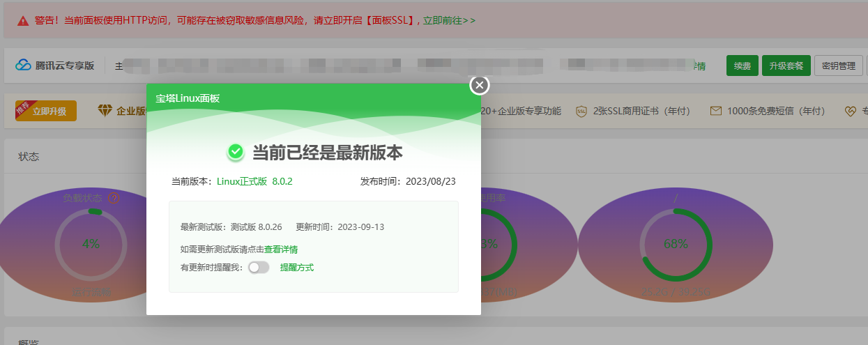Screen dimensions: 868x345
Task: Click the 最新测试版：测试版 8.0.26 text
Action: point(231,227)
